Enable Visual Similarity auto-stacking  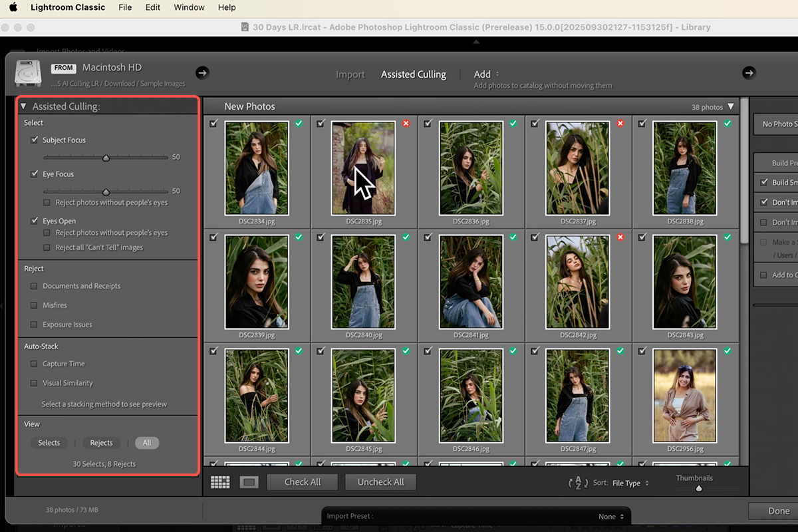pyautogui.click(x=34, y=383)
